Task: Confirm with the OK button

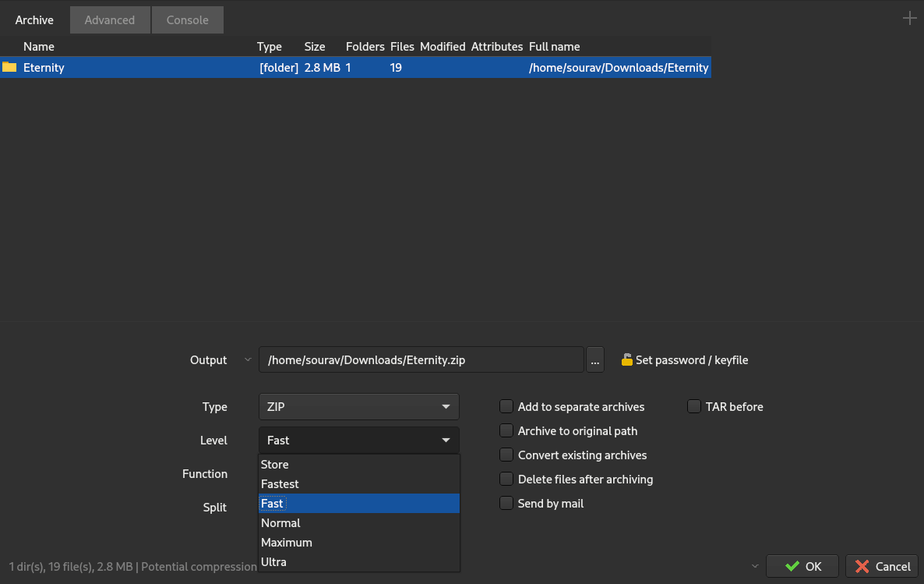Action: pos(802,566)
